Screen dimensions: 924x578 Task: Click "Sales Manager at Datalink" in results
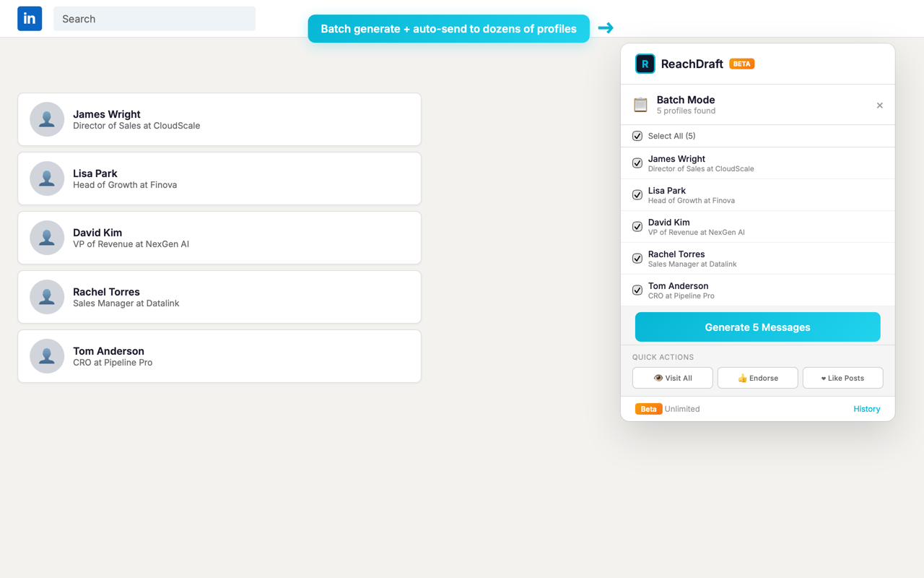(126, 303)
